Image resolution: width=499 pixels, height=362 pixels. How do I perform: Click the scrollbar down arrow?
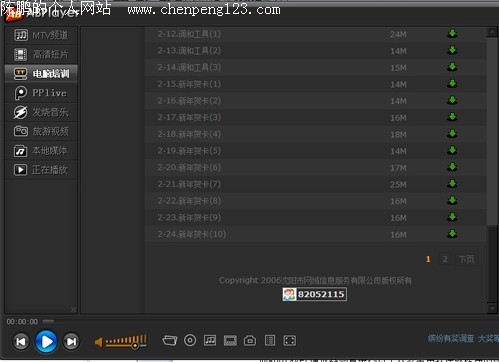(x=492, y=308)
